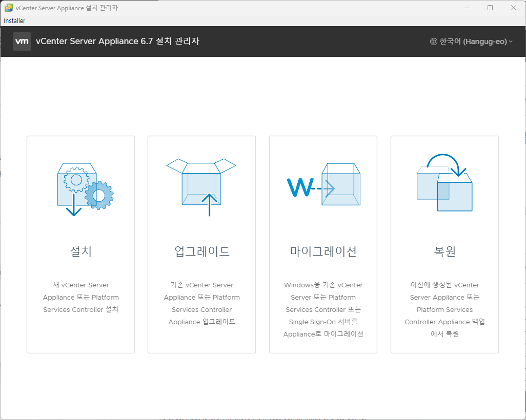
Task: Click the description '기존 vCenter Server Appliance 또는 Platform Services Controller Appliance 업그레이드'
Action: click(x=202, y=303)
